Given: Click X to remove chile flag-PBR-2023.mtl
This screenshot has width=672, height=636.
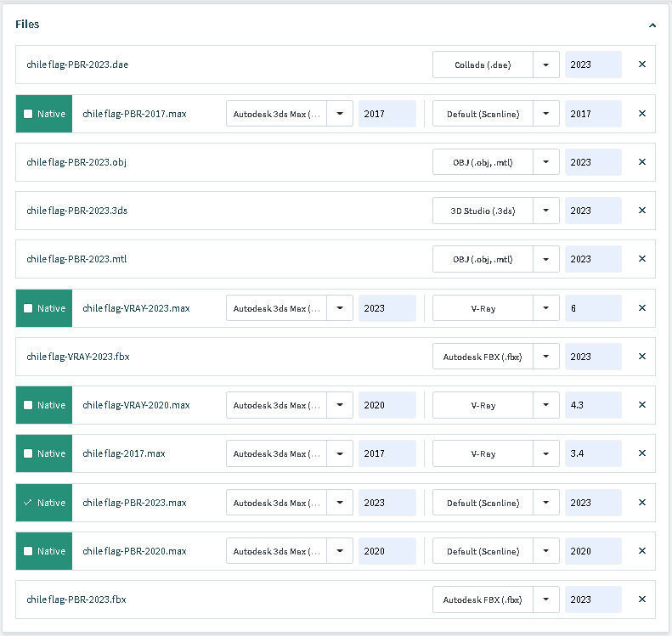Looking at the screenshot, I should pyautogui.click(x=641, y=259).
